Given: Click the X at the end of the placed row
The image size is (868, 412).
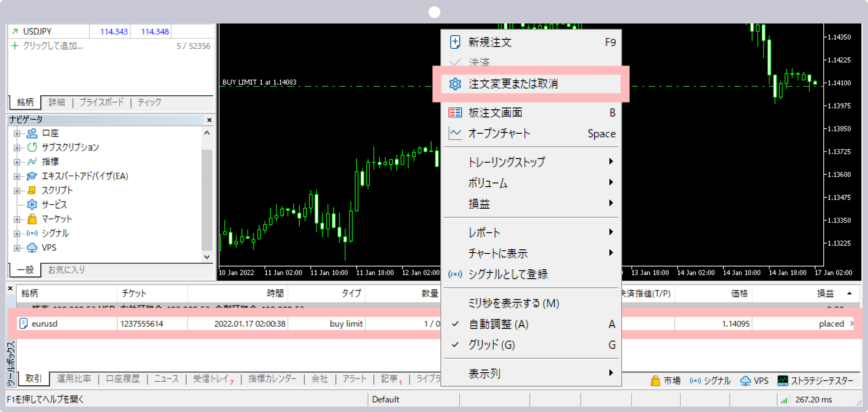Looking at the screenshot, I should click(852, 323).
